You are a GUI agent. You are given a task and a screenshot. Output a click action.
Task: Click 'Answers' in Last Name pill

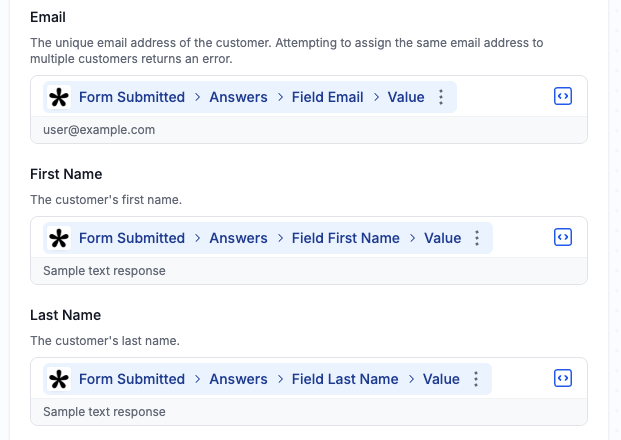pos(238,379)
